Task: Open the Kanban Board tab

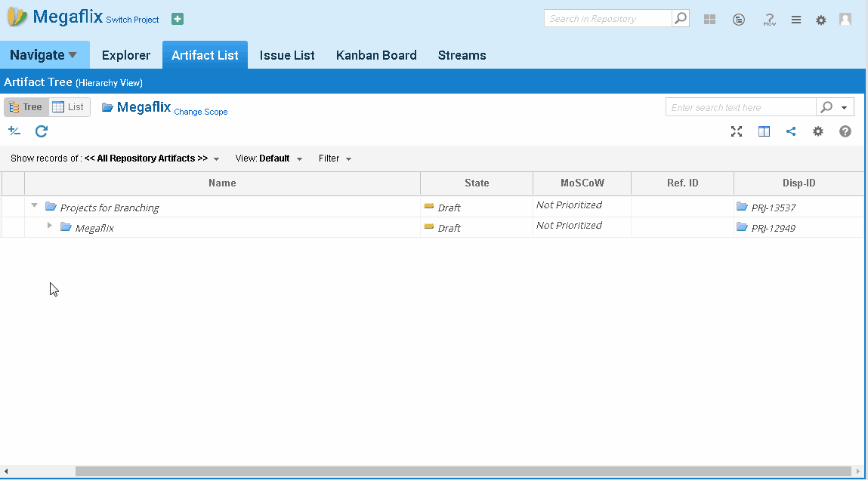Action: (x=376, y=55)
